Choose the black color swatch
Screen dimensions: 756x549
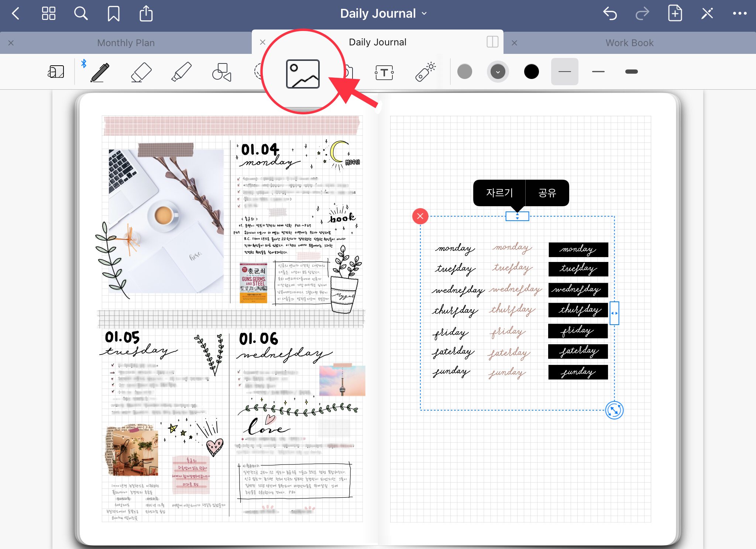coord(531,72)
